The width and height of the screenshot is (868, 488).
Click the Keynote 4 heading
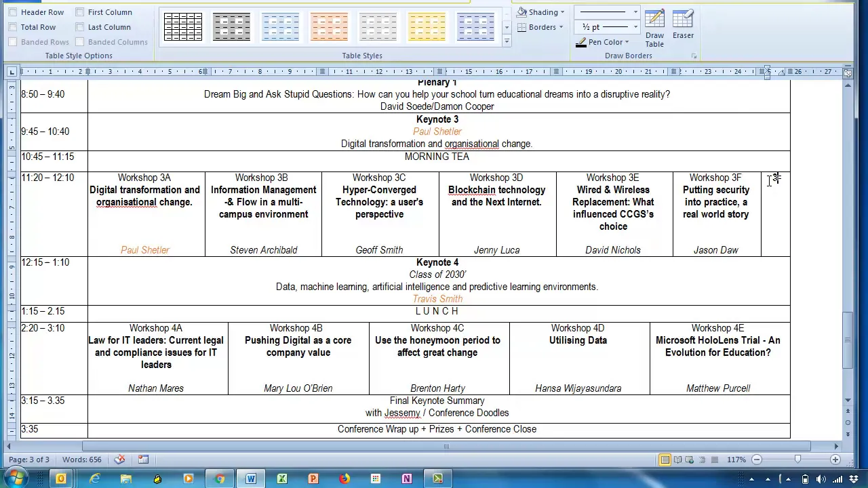(x=437, y=262)
